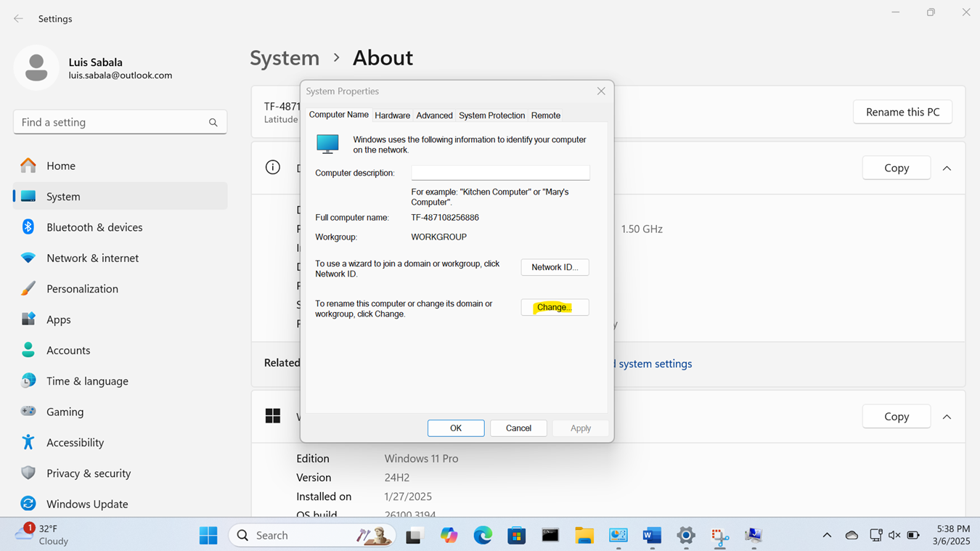Close System Properties dialog

[601, 91]
